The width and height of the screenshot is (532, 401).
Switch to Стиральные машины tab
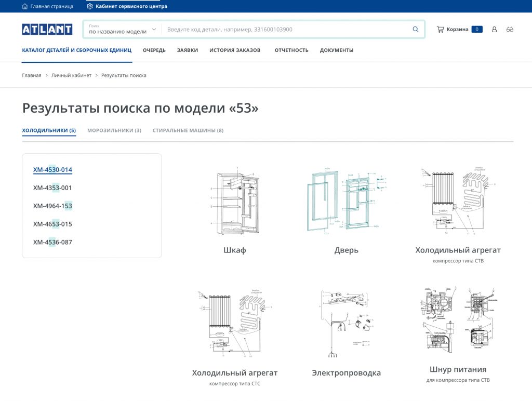[x=188, y=130]
